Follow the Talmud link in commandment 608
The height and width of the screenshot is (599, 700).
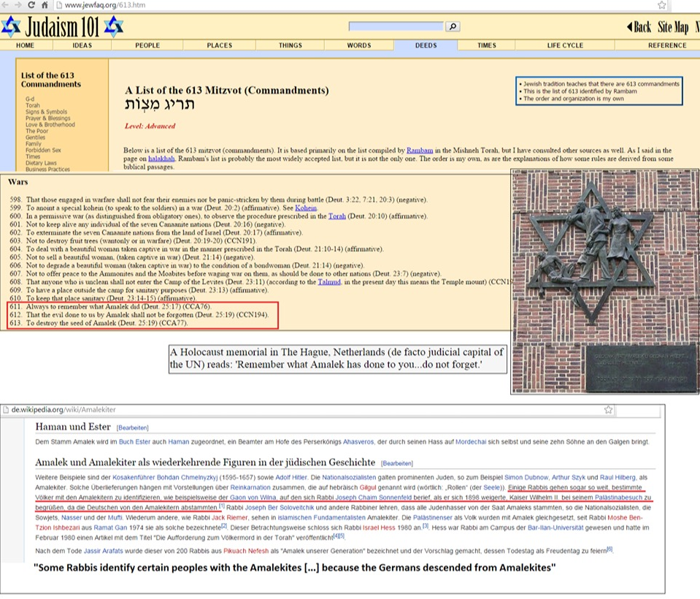pos(329,282)
